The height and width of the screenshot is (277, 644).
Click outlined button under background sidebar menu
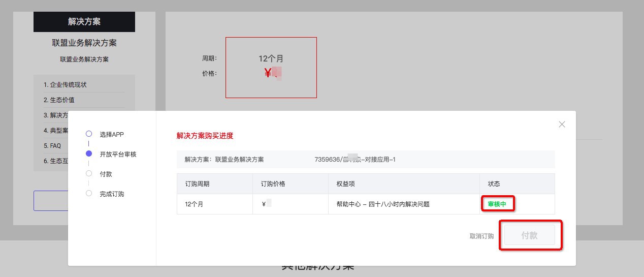click(51, 201)
